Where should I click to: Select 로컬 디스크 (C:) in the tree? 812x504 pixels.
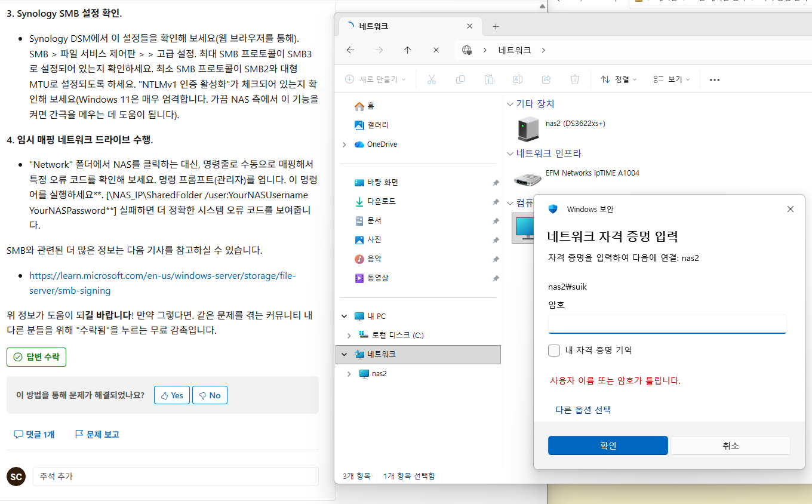(392, 335)
